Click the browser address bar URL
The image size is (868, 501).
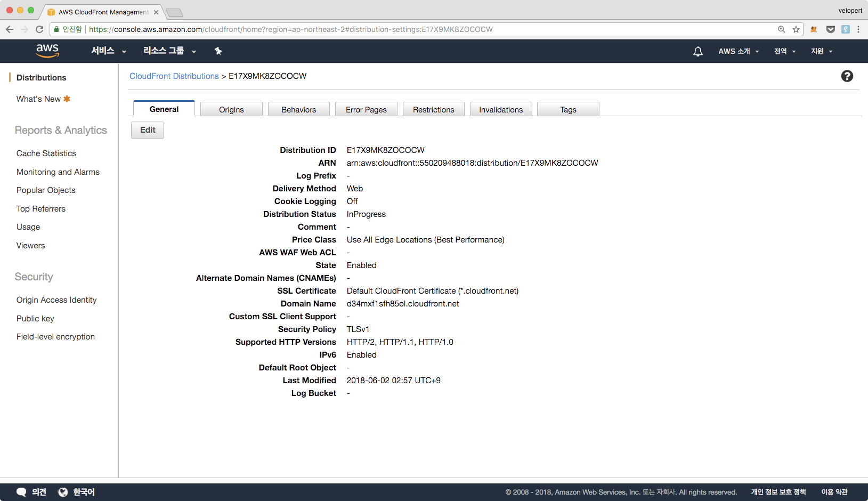[x=291, y=29]
